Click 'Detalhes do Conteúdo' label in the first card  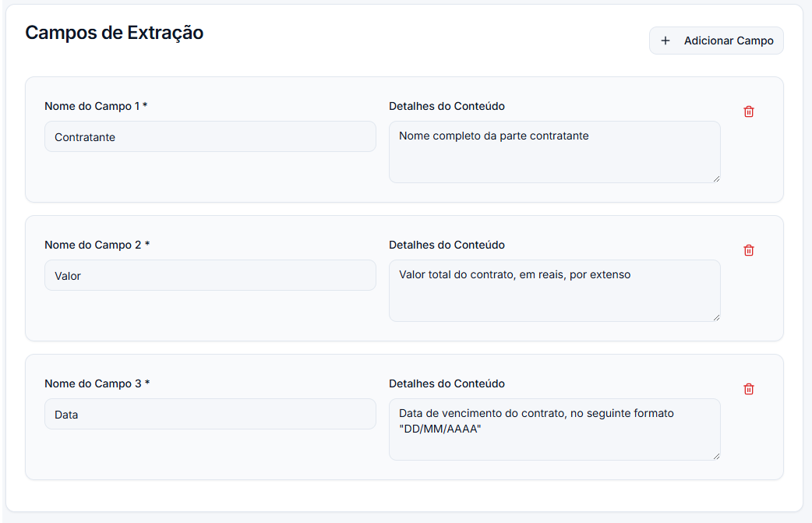[447, 106]
